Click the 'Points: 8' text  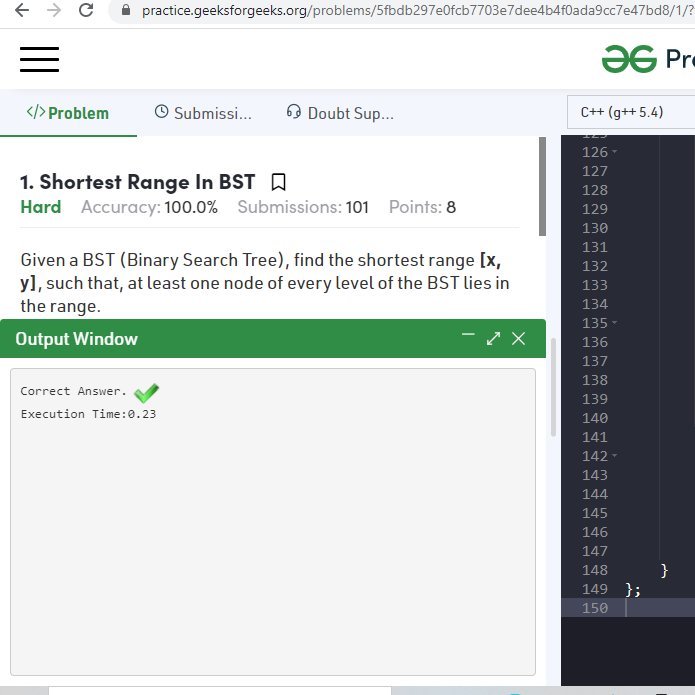[x=422, y=207]
